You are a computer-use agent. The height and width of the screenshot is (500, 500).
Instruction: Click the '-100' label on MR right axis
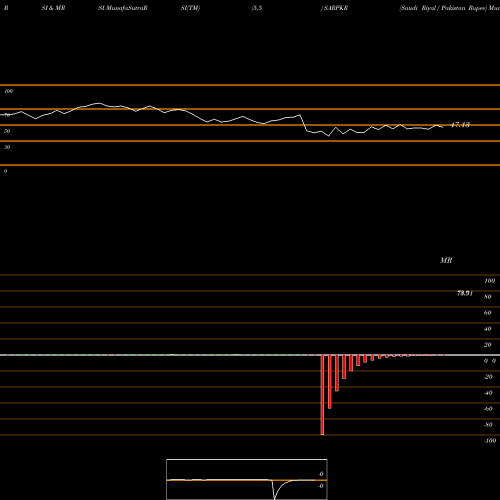click(x=490, y=441)
